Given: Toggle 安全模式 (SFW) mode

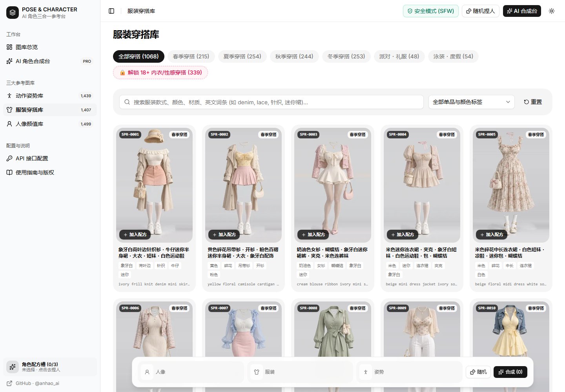Looking at the screenshot, I should [x=430, y=11].
